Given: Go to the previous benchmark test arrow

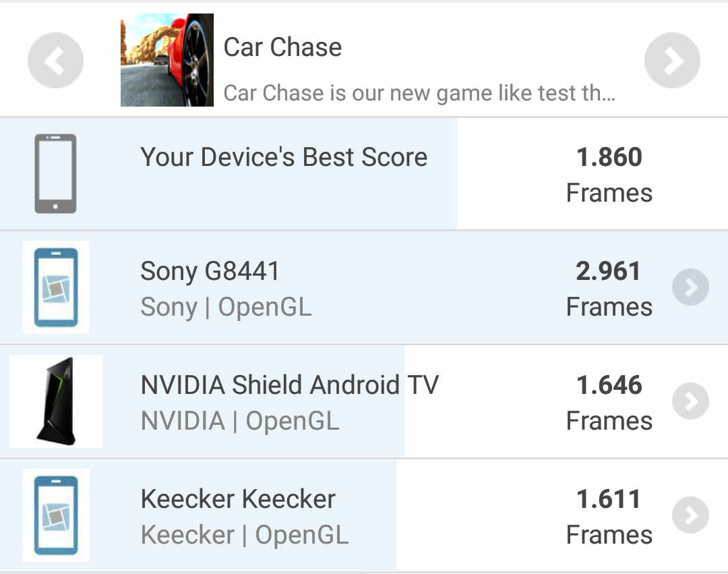Looking at the screenshot, I should point(56,61).
